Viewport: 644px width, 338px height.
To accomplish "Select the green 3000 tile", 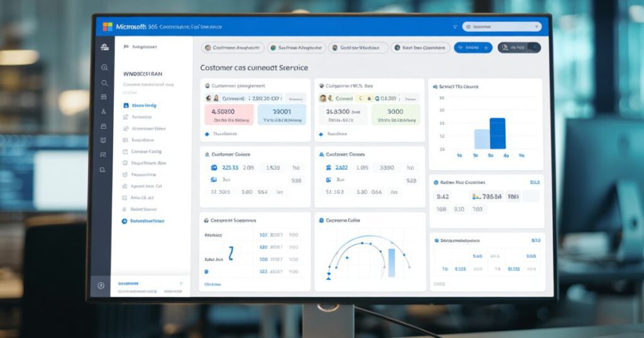I will pyautogui.click(x=396, y=114).
